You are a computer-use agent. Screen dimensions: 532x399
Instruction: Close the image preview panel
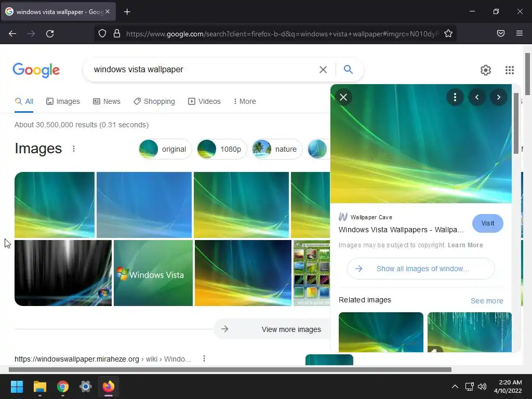tap(343, 97)
